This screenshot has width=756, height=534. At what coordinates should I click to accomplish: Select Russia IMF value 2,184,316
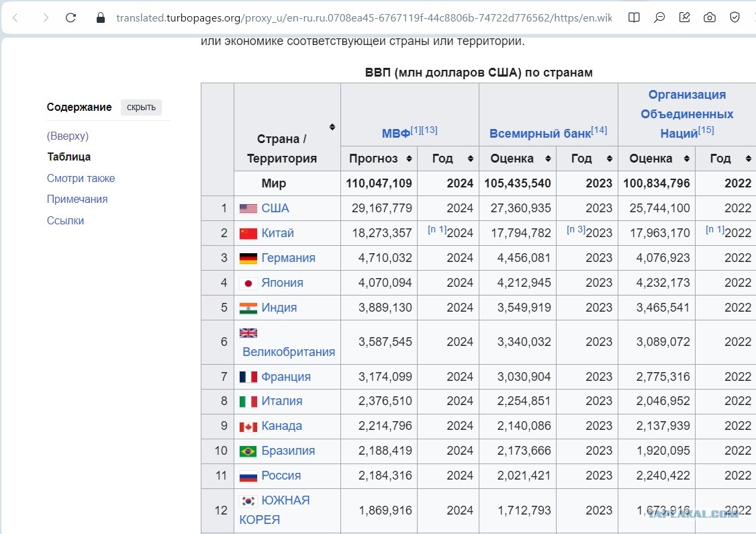[385, 476]
